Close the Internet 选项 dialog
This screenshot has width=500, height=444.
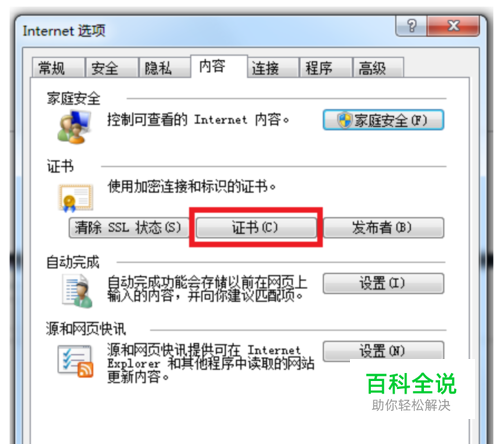click(x=453, y=26)
